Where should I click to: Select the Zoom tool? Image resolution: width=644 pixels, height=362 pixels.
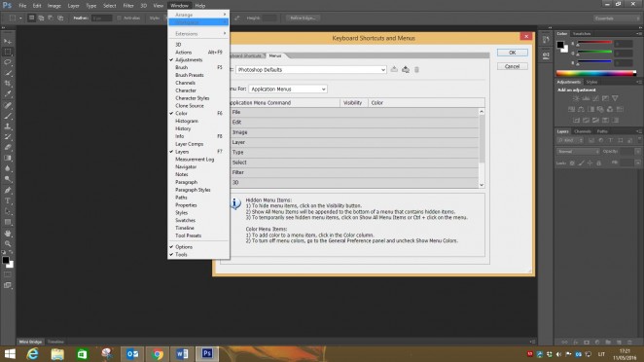click(x=8, y=243)
